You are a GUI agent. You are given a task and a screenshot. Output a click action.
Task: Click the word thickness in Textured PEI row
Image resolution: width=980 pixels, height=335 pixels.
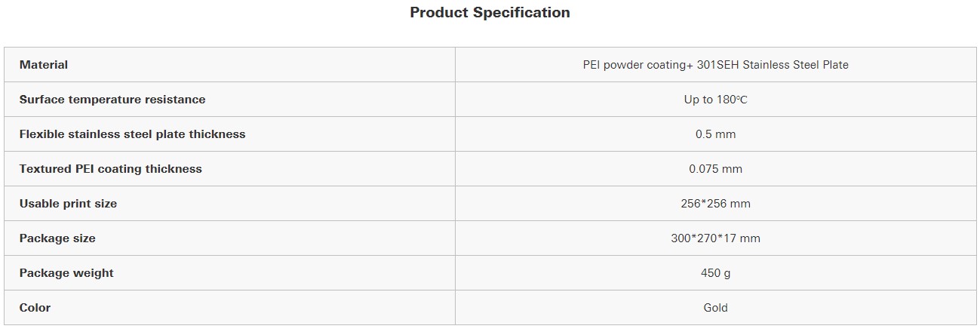pyautogui.click(x=174, y=169)
